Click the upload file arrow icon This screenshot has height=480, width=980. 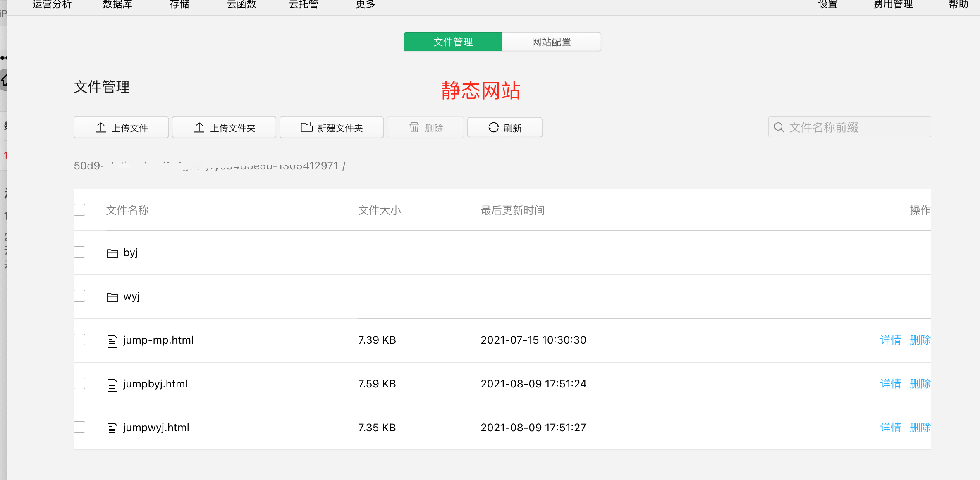pyautogui.click(x=101, y=127)
